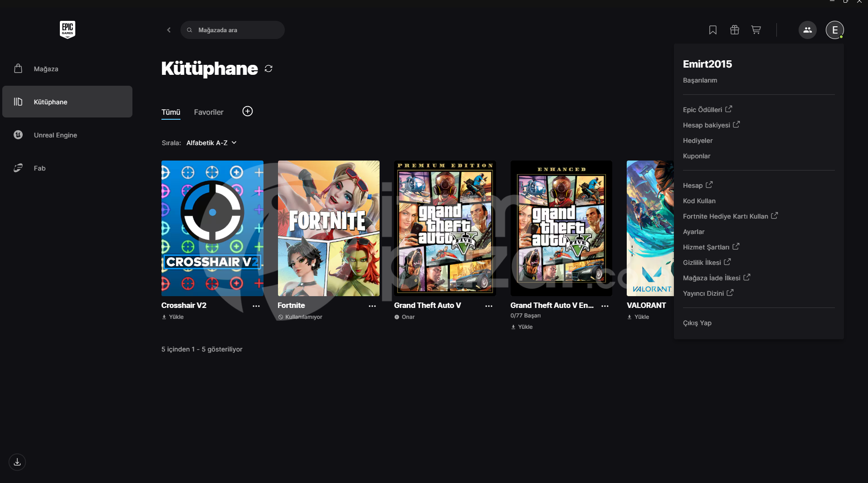Image resolution: width=868 pixels, height=483 pixels.
Task: Open options for Fortnite
Action: tap(372, 306)
